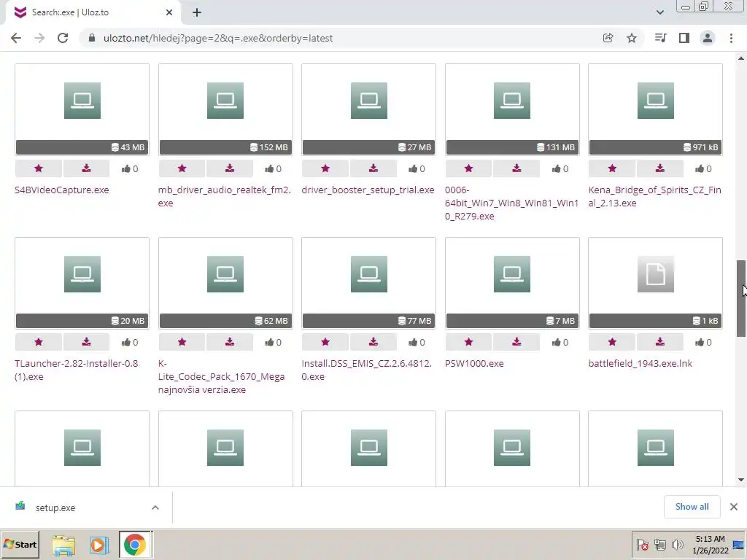Thumbs-up PSW1000.exe
This screenshot has width=747, height=560.
pyautogui.click(x=560, y=342)
